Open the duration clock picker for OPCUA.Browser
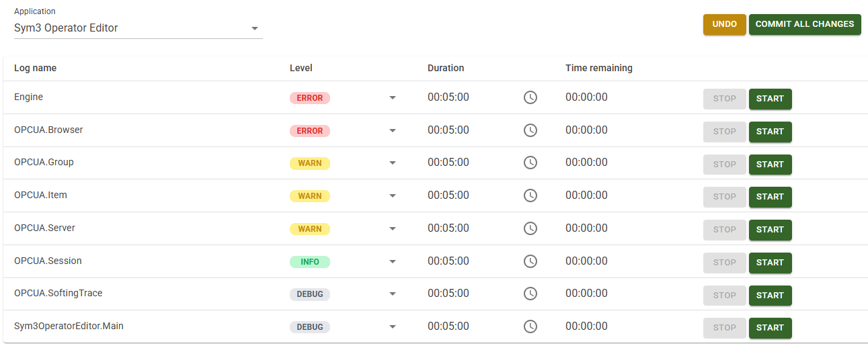Image resolution: width=868 pixels, height=350 pixels. click(530, 130)
